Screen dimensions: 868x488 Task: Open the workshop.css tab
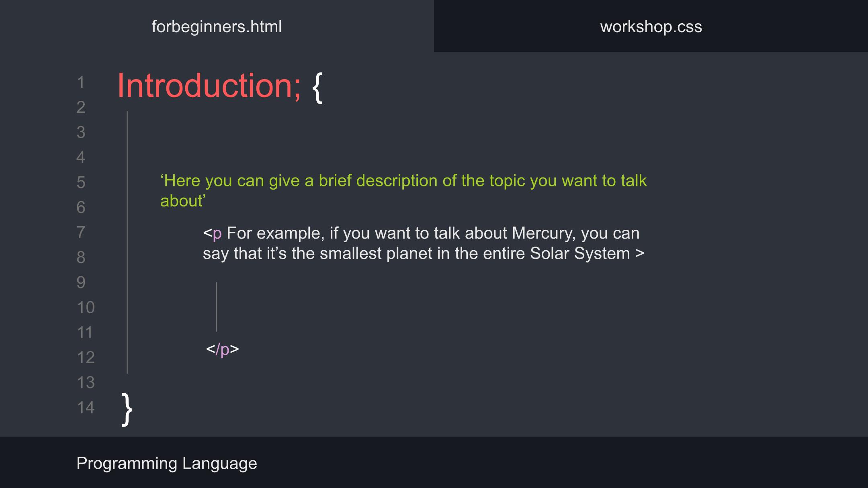(x=651, y=27)
